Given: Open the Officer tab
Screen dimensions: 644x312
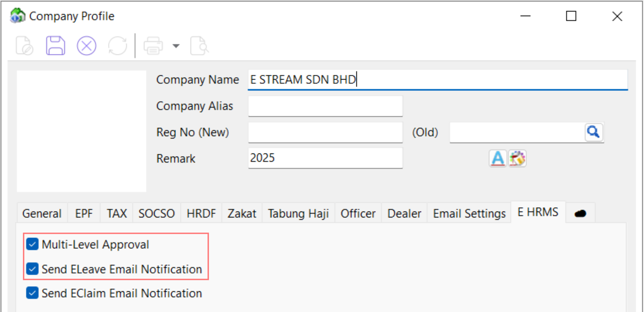Looking at the screenshot, I should tap(358, 213).
